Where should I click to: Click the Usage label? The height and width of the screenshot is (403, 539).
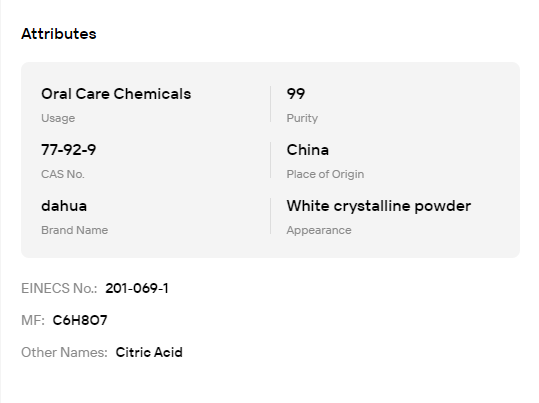coord(58,118)
